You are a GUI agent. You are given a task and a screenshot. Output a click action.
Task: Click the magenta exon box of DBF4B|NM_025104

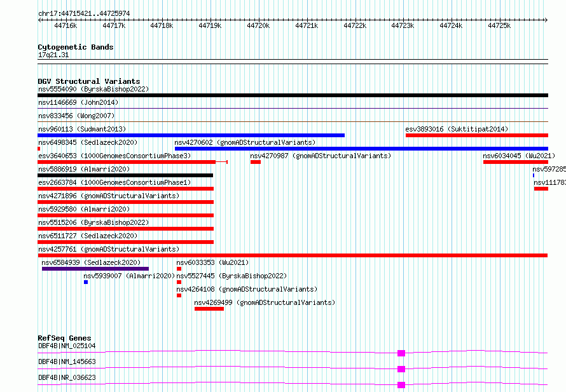(x=401, y=353)
